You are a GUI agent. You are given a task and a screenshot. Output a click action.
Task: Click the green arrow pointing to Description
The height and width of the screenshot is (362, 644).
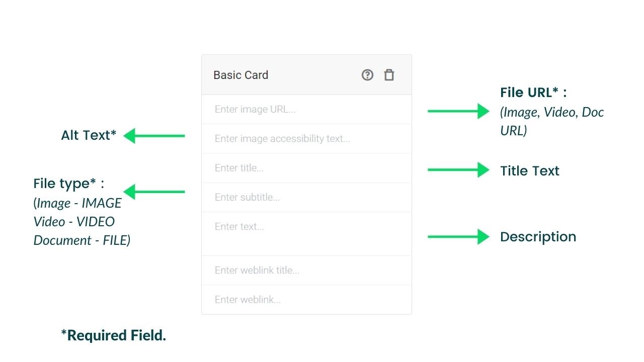coord(458,236)
